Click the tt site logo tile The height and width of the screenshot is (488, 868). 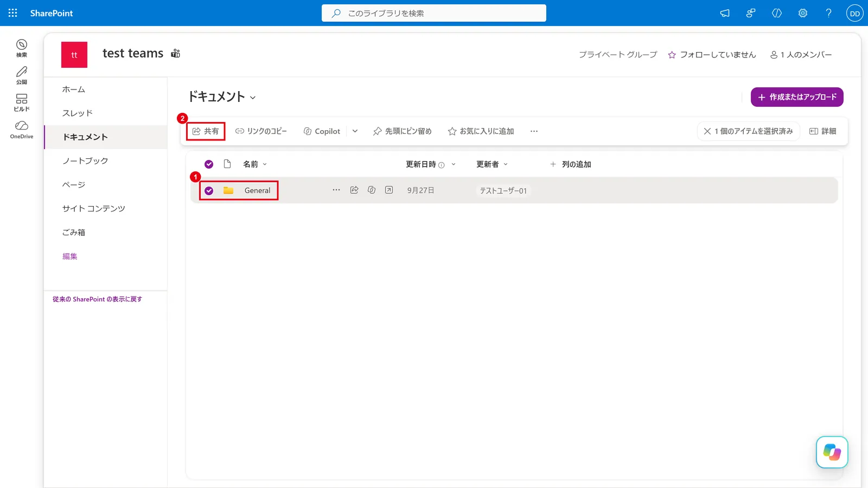coord(74,55)
